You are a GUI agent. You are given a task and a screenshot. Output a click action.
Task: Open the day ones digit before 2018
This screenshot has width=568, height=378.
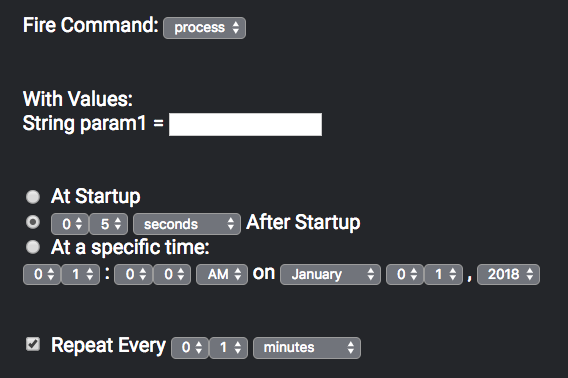(443, 274)
